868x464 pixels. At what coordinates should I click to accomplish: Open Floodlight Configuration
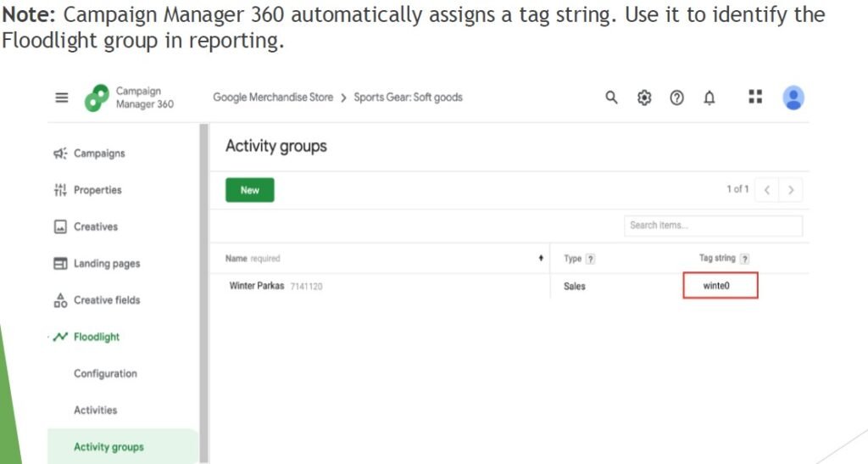[x=105, y=374]
